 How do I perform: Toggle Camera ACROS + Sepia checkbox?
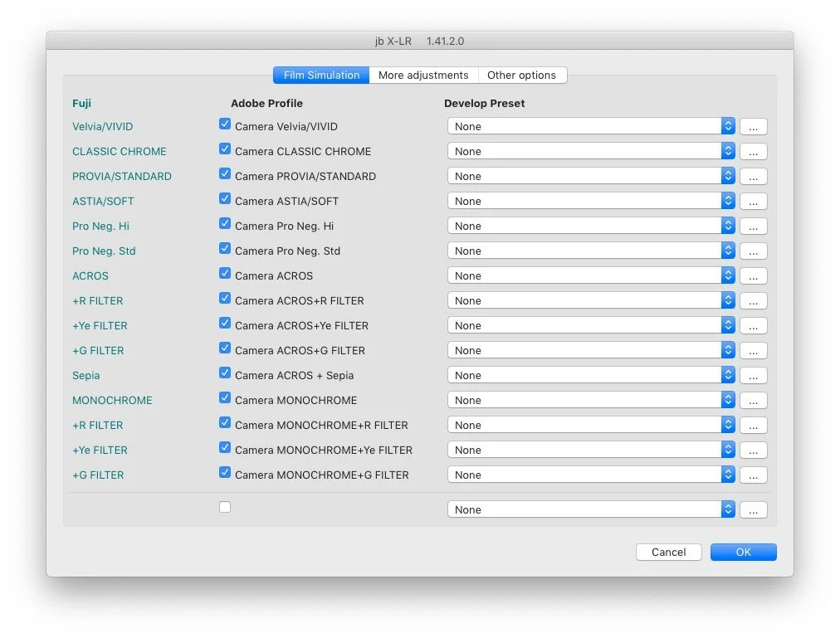225,373
